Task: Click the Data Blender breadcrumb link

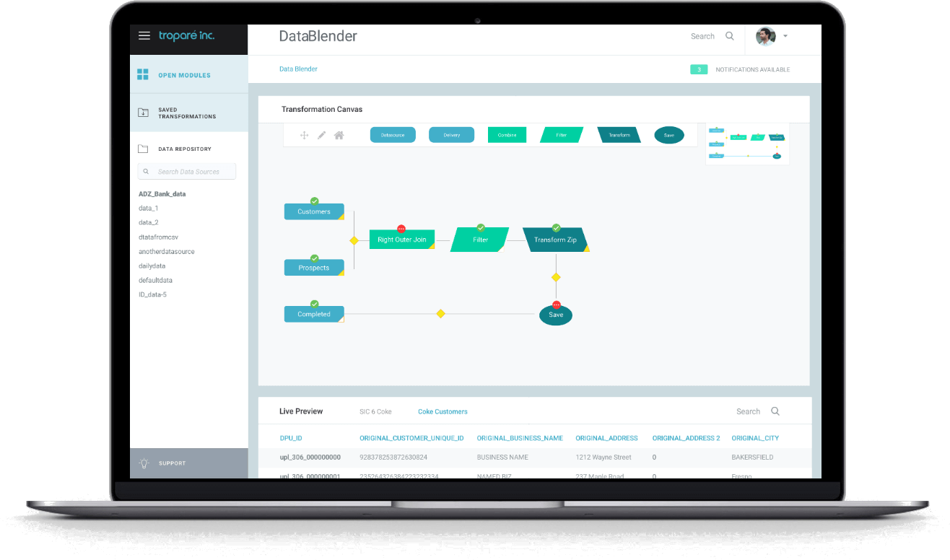Action: pos(298,69)
